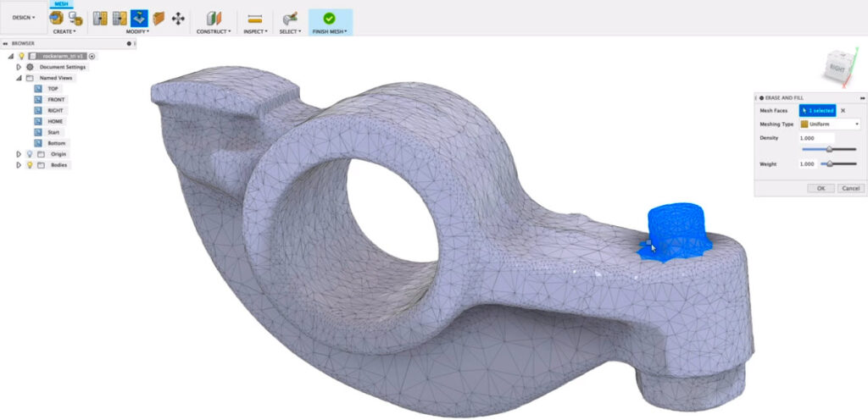Click Cancel in Erase and Fill dialog
The height and width of the screenshot is (420, 868).
[x=851, y=189]
